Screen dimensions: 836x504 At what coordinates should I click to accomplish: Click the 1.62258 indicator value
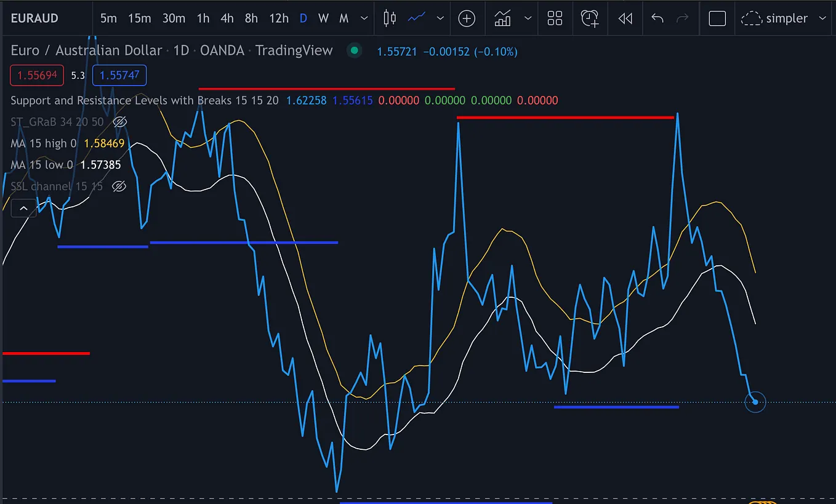pyautogui.click(x=307, y=100)
